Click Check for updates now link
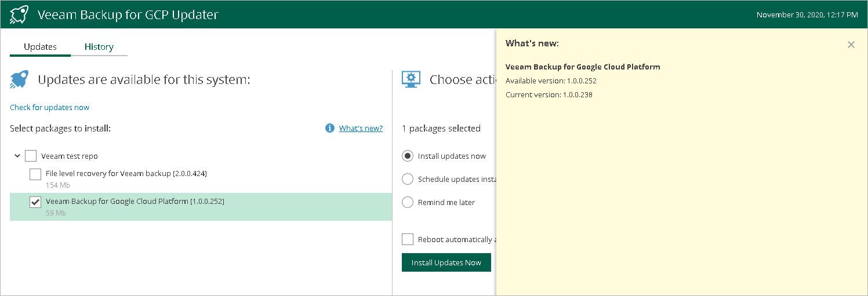This screenshot has height=296, width=868. [x=50, y=107]
